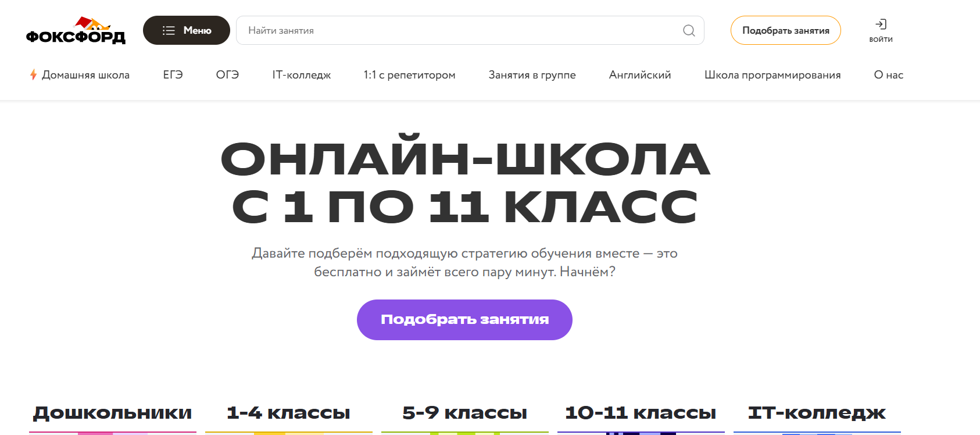This screenshot has height=435, width=980.
Task: Go to the ЕГЭ section
Action: pyautogui.click(x=173, y=75)
